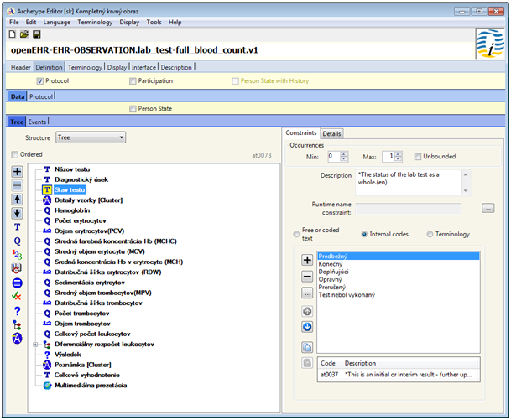
Task: Click in the Description text area
Action: [409, 182]
